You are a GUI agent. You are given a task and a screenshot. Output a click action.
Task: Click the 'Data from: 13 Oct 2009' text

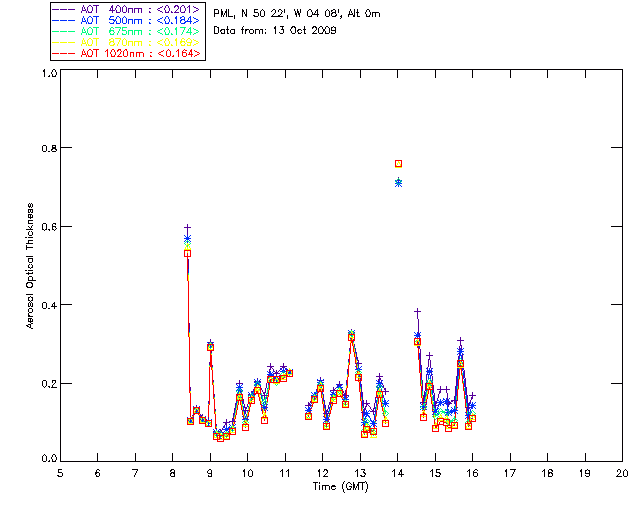click(x=275, y=31)
